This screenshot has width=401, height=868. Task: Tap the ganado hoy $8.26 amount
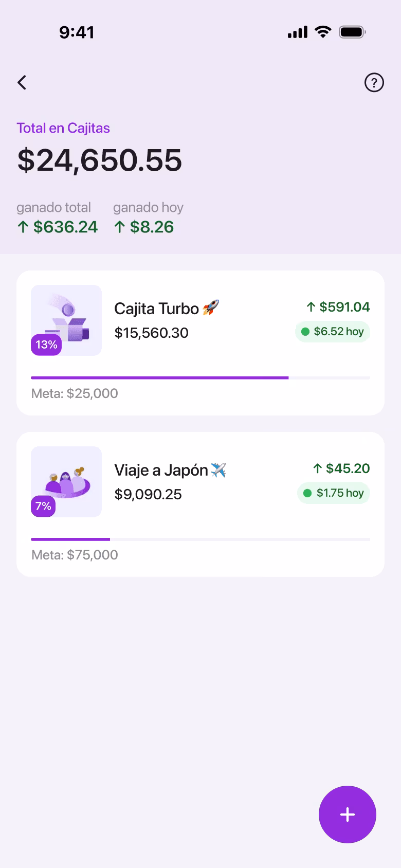pos(143,227)
